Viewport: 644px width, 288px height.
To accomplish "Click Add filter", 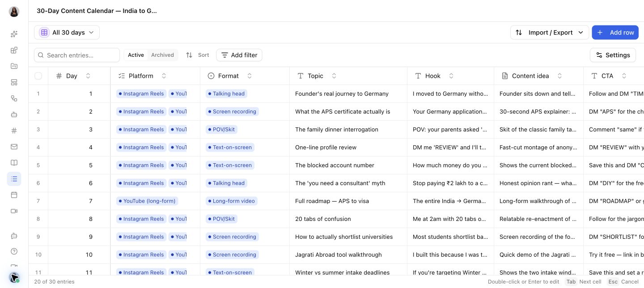I will coord(239,55).
